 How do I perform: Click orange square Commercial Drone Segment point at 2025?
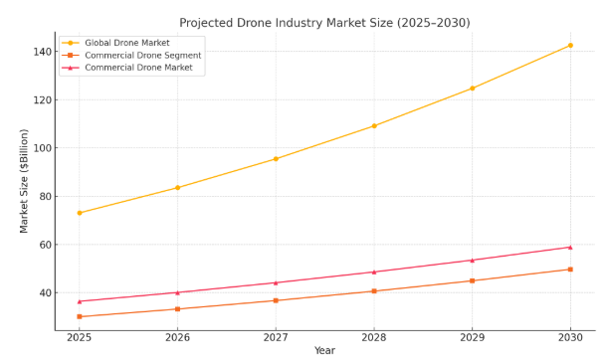point(80,316)
